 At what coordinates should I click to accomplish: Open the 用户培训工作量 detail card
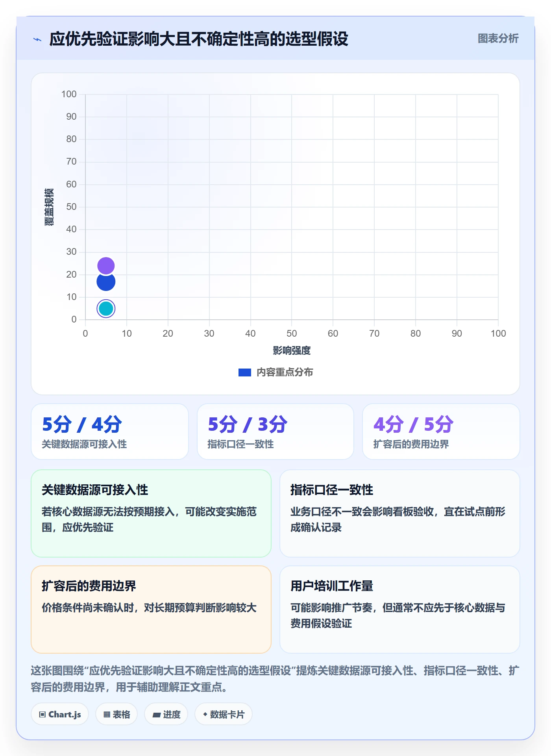(x=400, y=610)
